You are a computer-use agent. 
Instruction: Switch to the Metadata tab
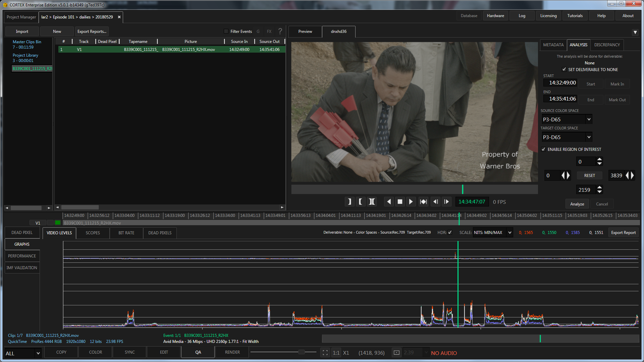tap(553, 45)
